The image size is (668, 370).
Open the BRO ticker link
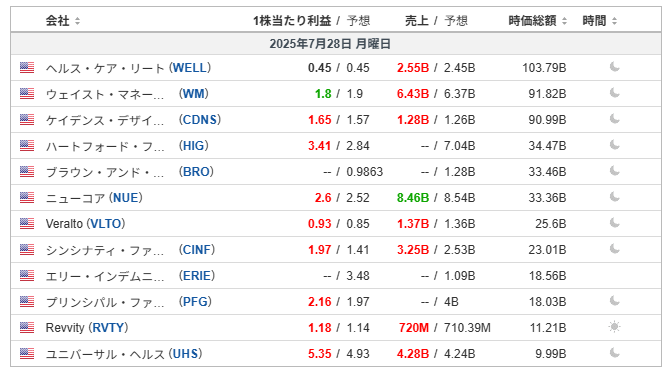click(x=196, y=172)
